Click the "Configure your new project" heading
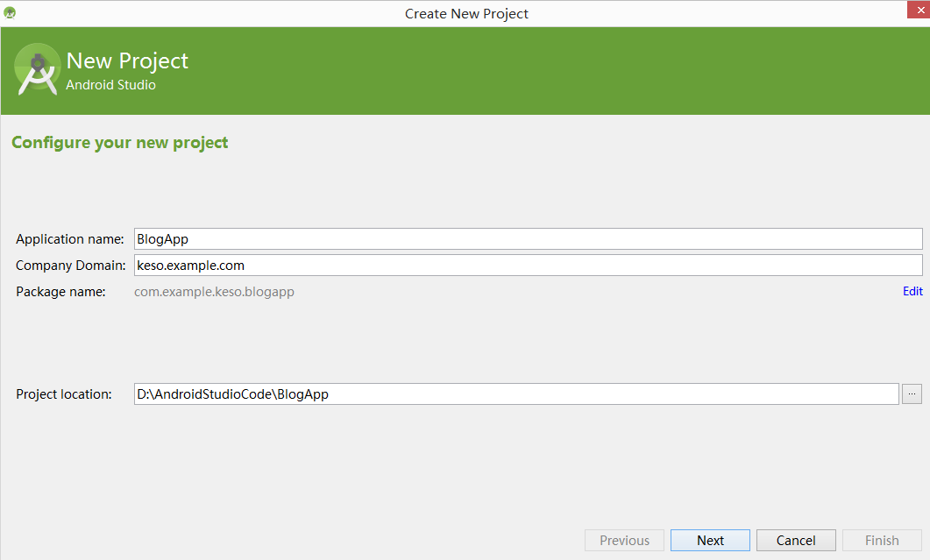The image size is (930, 560). [120, 143]
